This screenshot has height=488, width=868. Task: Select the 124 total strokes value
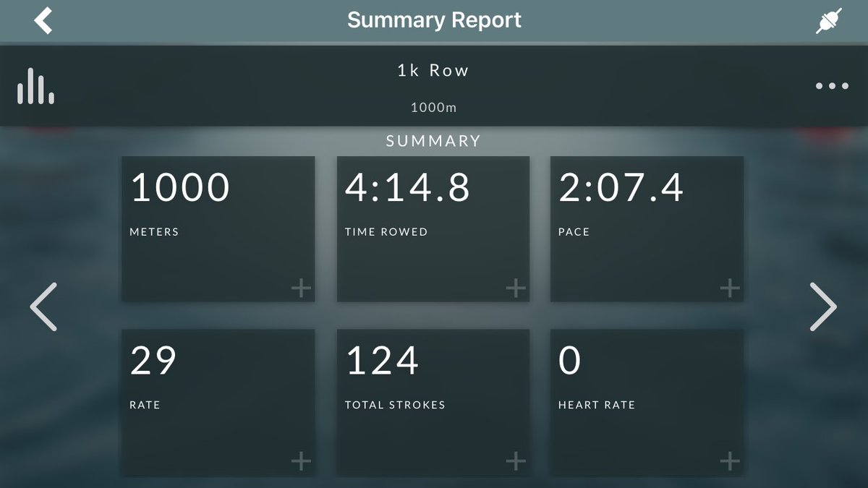[383, 361]
